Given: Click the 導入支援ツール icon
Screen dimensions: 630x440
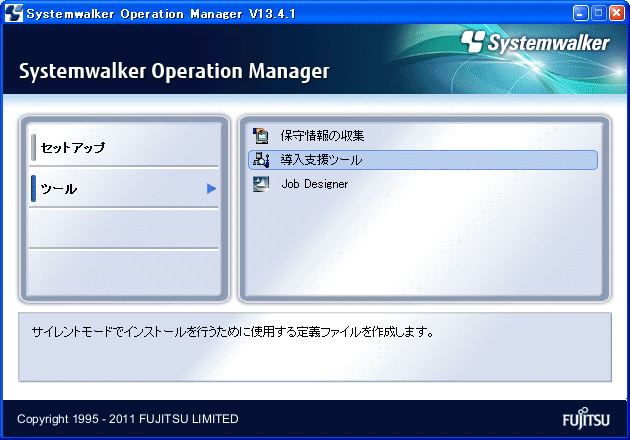Looking at the screenshot, I should point(261,160).
